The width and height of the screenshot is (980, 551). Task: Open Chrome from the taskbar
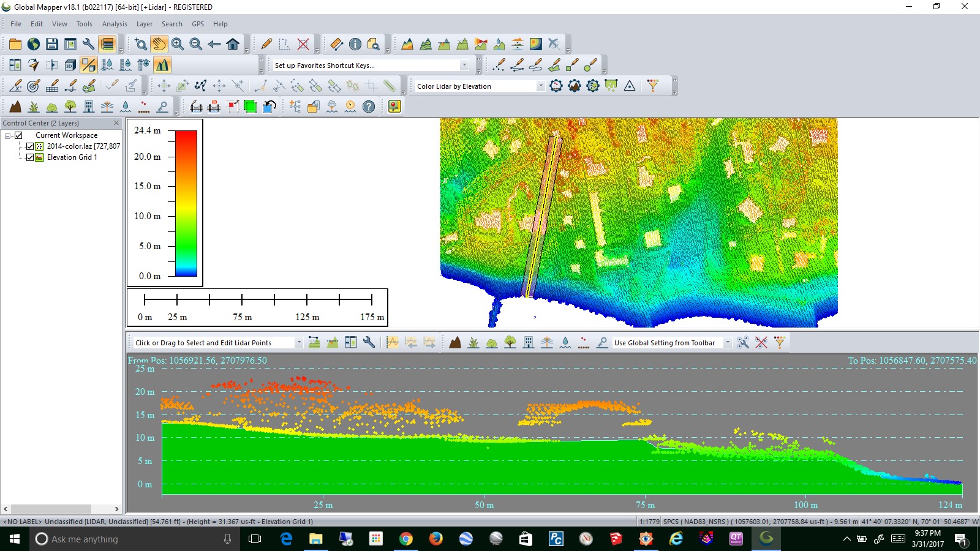click(x=405, y=539)
